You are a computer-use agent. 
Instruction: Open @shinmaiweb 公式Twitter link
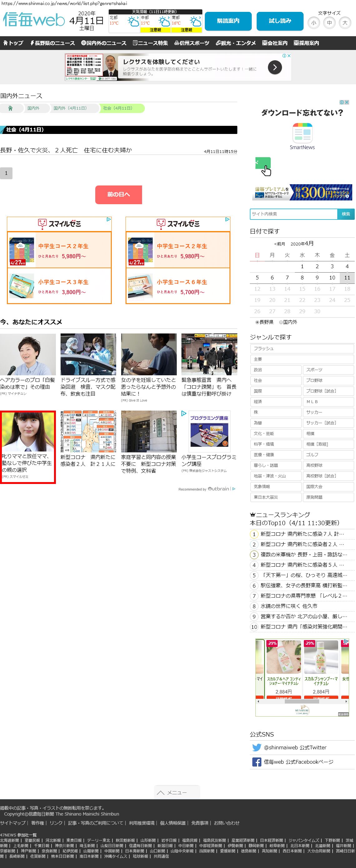[295, 747]
